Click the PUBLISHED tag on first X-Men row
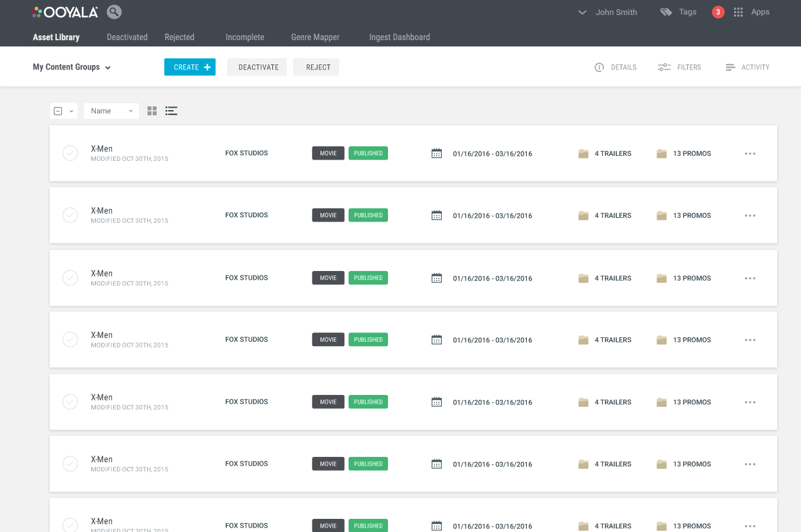Image resolution: width=801 pixels, height=532 pixels. click(368, 153)
